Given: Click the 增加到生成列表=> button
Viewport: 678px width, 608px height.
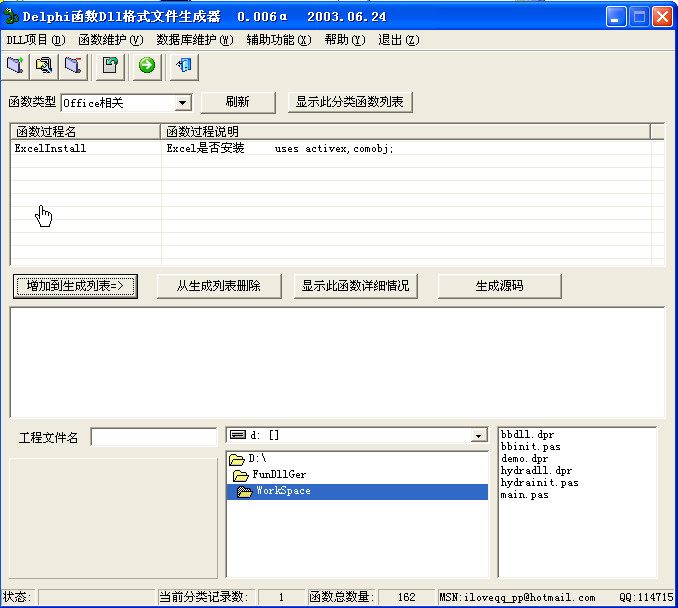Looking at the screenshot, I should pos(75,286).
